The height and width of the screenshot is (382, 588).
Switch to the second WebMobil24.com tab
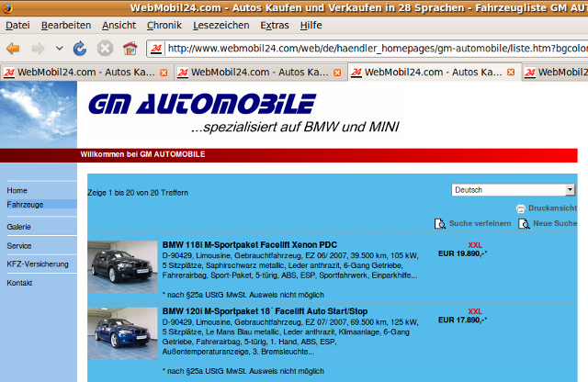259,73
